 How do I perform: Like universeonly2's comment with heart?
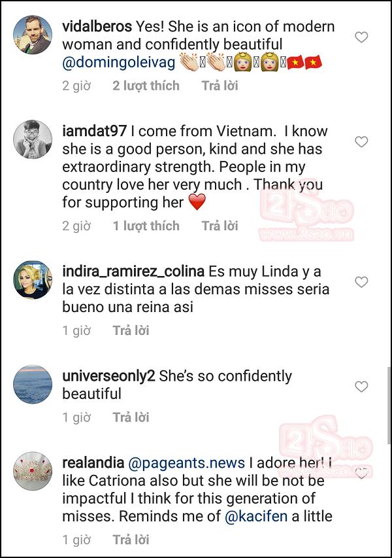coord(361,387)
